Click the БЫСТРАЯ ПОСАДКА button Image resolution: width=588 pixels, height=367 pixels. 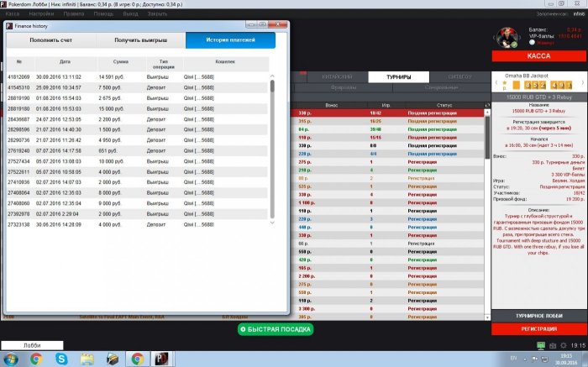click(x=276, y=329)
